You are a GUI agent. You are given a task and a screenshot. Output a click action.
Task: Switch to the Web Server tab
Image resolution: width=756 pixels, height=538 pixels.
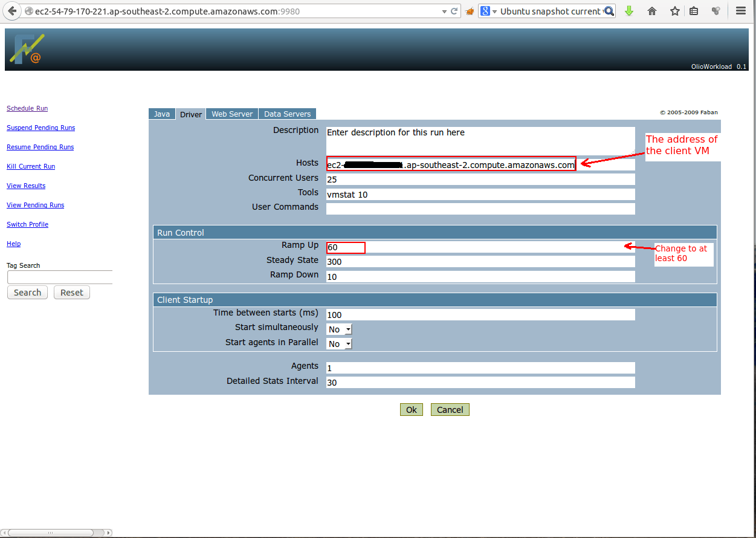tap(231, 114)
